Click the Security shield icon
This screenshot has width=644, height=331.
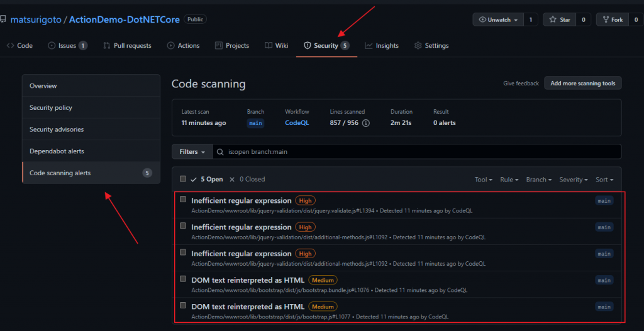pos(307,45)
